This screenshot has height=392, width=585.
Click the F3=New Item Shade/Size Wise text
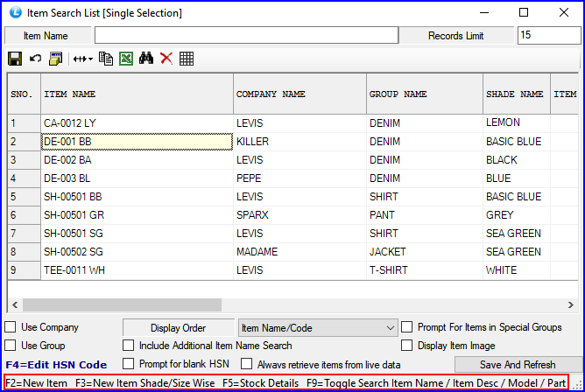tap(145, 383)
